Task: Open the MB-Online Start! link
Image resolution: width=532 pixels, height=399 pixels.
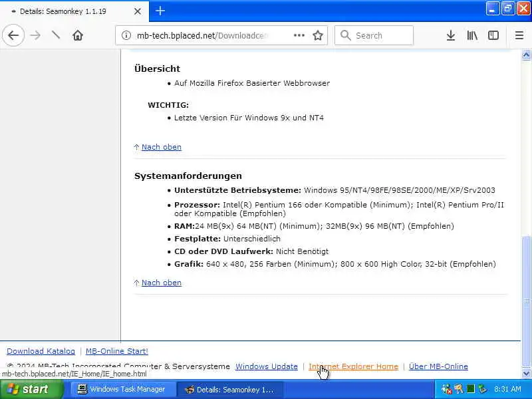Action: click(117, 351)
